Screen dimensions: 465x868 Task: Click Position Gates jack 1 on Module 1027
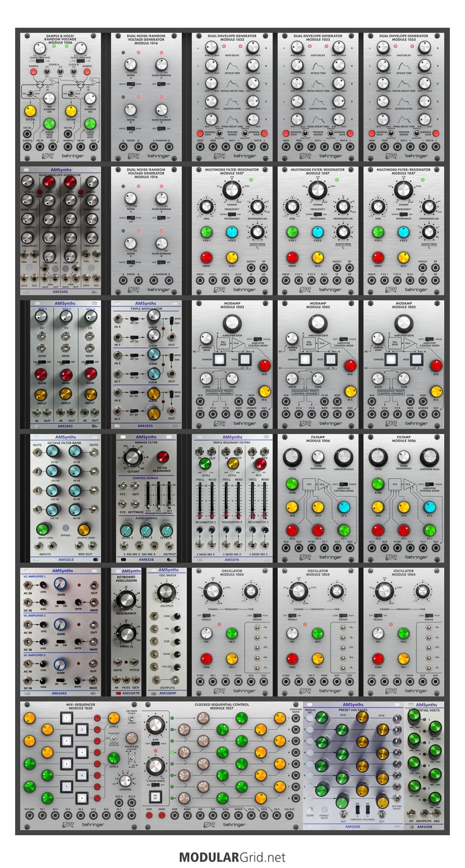click(296, 718)
